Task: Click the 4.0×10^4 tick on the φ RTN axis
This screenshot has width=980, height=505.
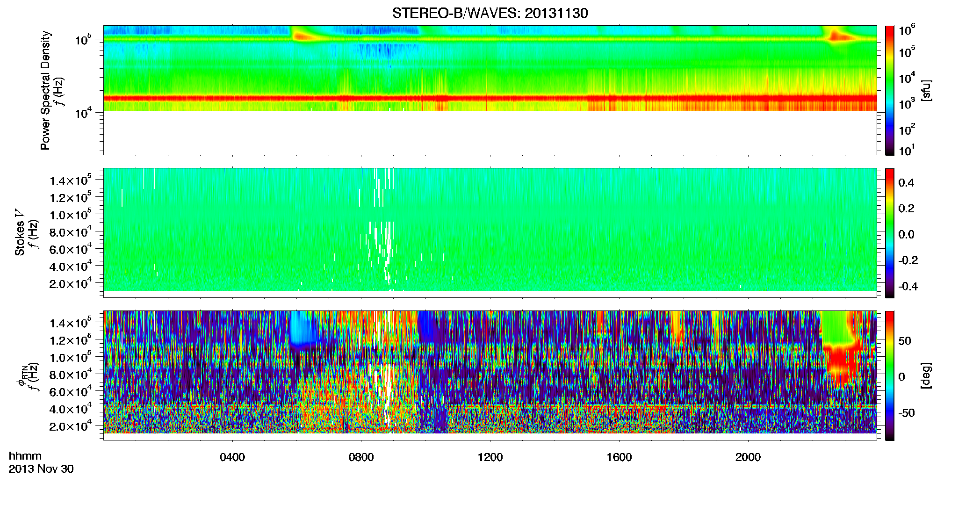Action: coord(71,409)
